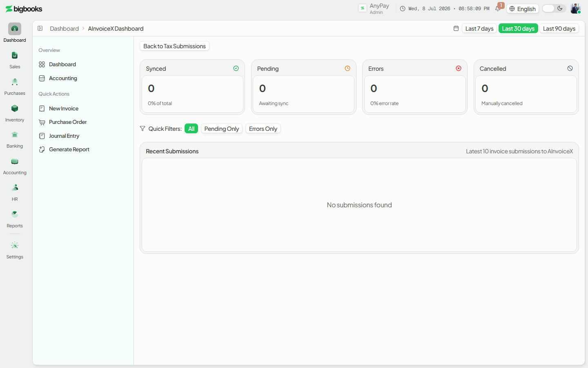Click the Overview section label
Viewport: 588px width, 368px height.
point(49,50)
